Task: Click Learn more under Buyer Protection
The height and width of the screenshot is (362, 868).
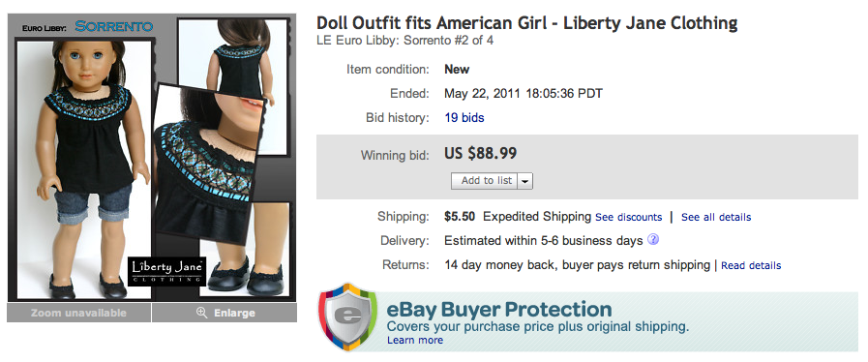Action: pyautogui.click(x=414, y=341)
